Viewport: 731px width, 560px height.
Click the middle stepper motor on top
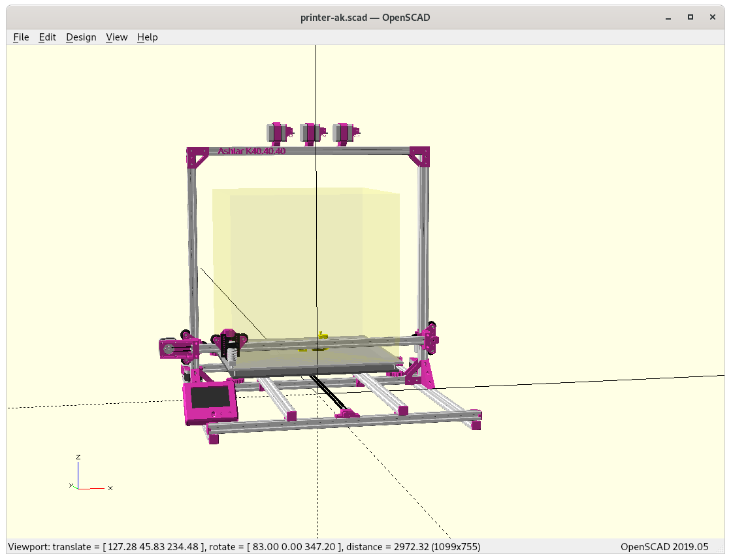pyautogui.click(x=310, y=133)
